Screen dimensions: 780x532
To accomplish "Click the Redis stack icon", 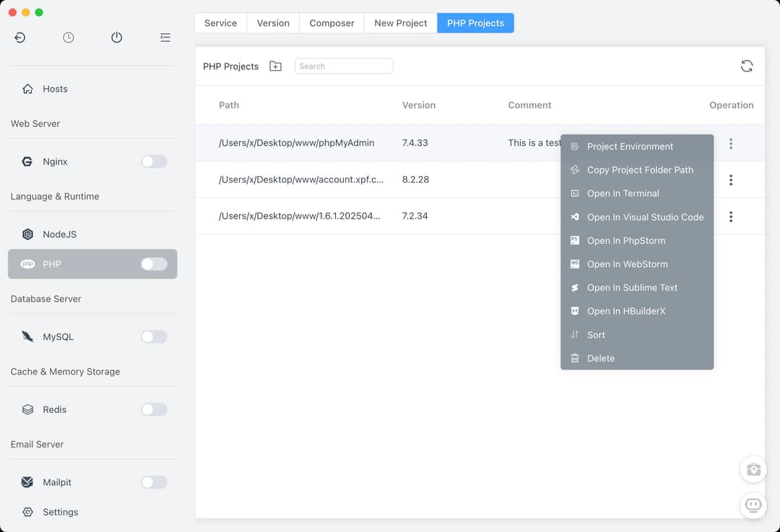I will 28,410.
